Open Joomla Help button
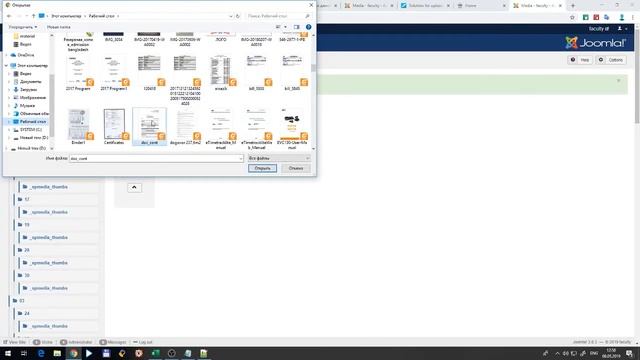Viewport: 640px width, 360px height. click(580, 60)
